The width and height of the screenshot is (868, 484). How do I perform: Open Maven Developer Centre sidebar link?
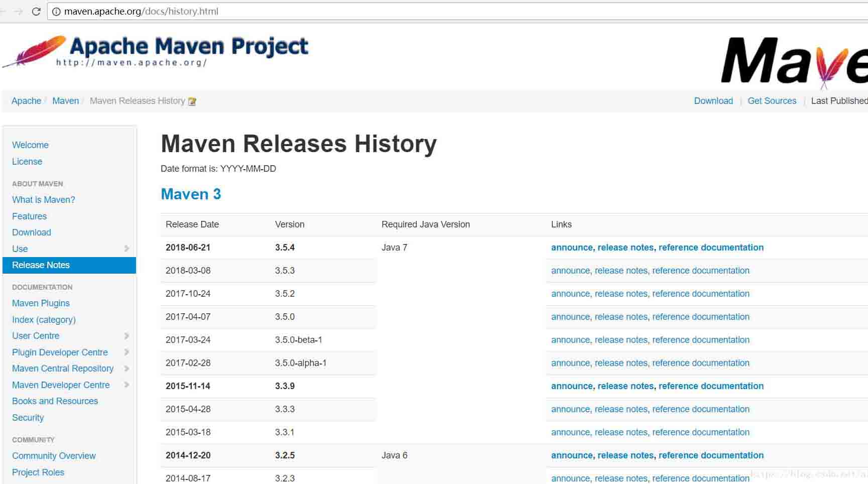click(61, 385)
